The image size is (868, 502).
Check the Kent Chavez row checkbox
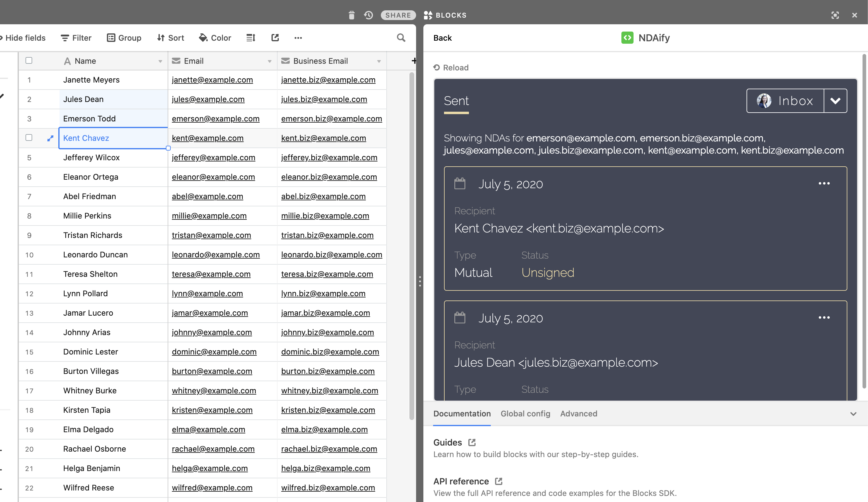point(29,138)
